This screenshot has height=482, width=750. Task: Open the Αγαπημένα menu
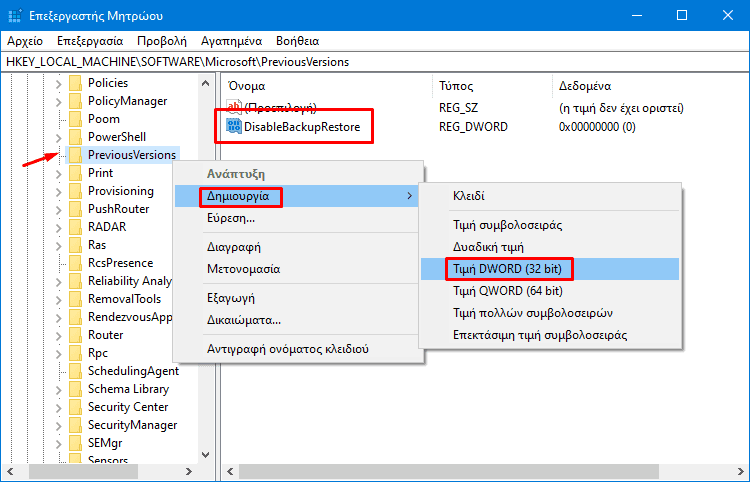coord(232,41)
